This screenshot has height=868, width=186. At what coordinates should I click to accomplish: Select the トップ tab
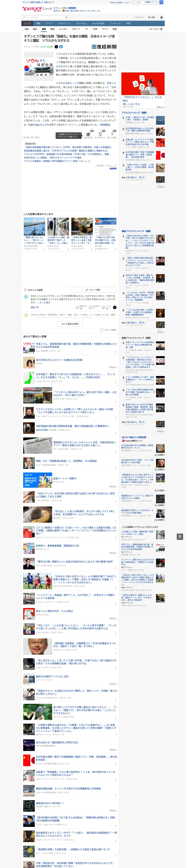click(x=27, y=24)
